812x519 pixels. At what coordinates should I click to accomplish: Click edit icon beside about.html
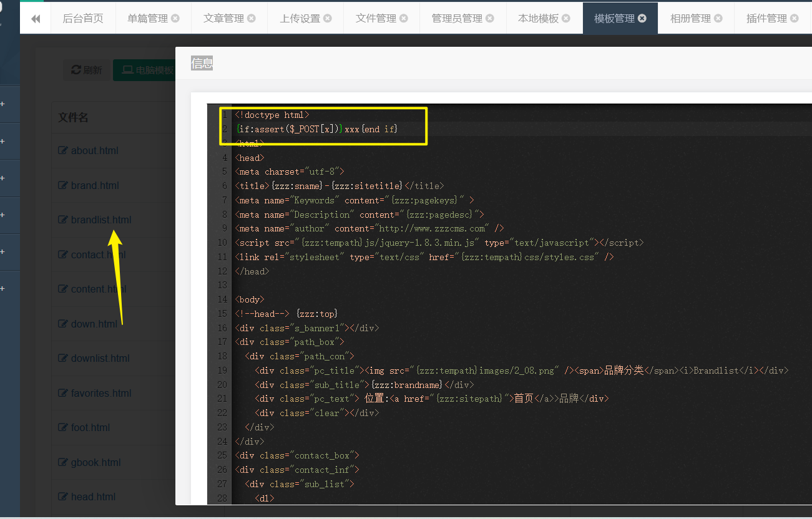pyautogui.click(x=63, y=150)
